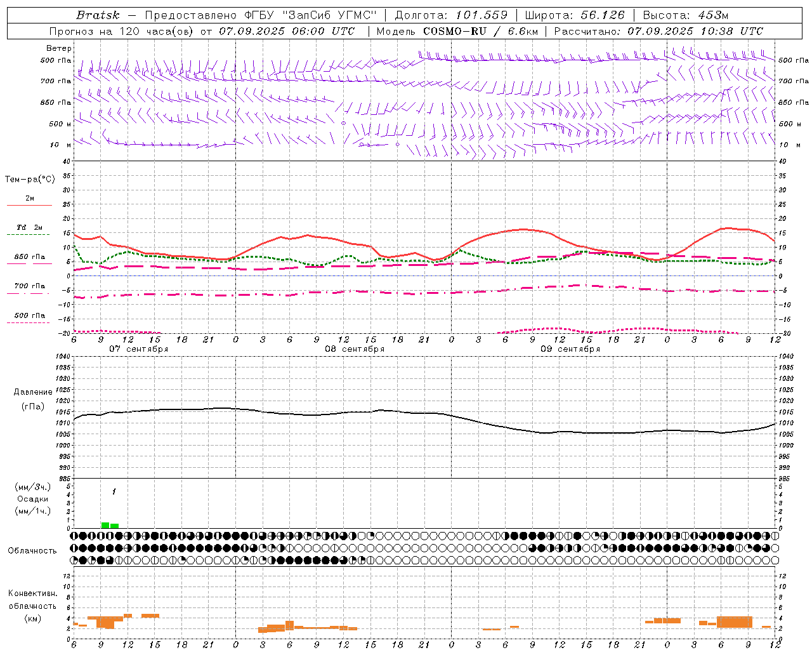
Task: Click the grid resolution '6.6км' text
Action: 523,31
